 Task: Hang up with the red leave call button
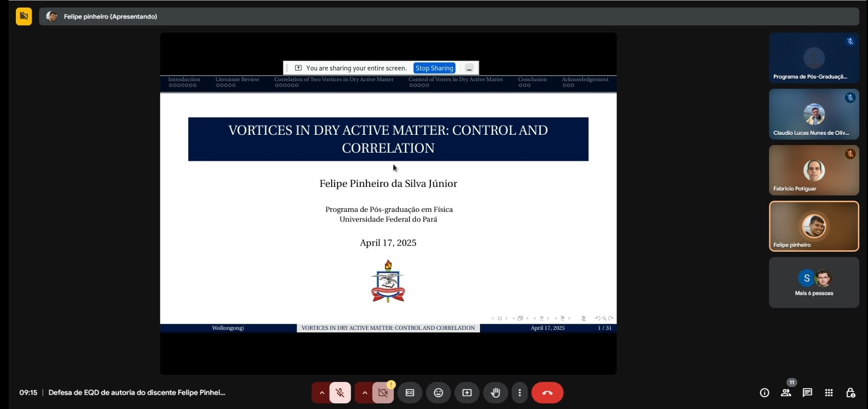tap(547, 393)
